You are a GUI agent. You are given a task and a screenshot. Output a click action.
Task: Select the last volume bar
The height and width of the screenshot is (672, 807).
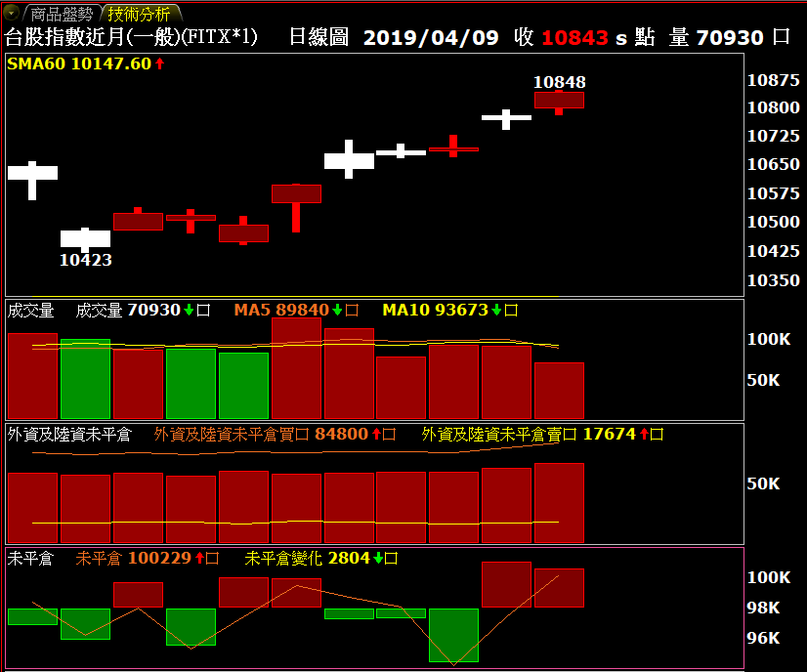(559, 391)
